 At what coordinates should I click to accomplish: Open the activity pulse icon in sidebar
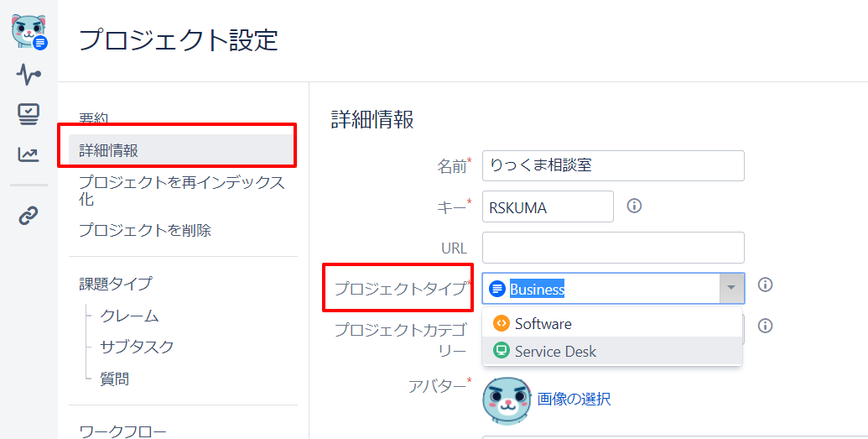29,74
